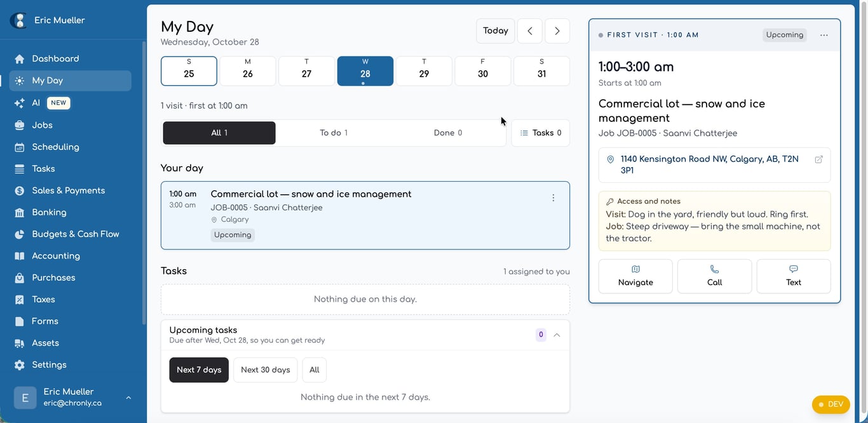Open the Tasks 0 toggle
Image resolution: width=868 pixels, height=423 pixels.
(x=541, y=133)
